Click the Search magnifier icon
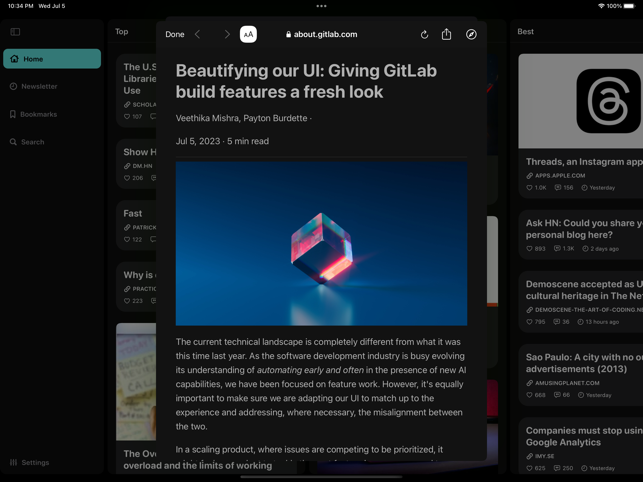 pyautogui.click(x=13, y=142)
